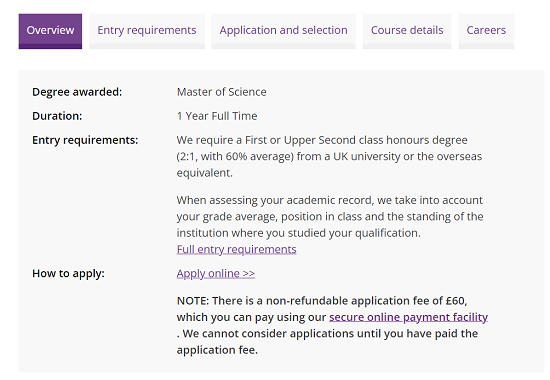This screenshot has height=380, width=550.
Task: Click the 2:1 with 60% average text
Action: point(235,156)
